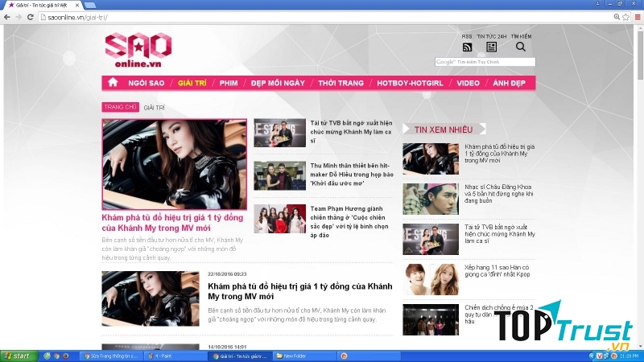The height and width of the screenshot is (362, 644).
Task: Go to homepage via home icon
Action: [113, 83]
